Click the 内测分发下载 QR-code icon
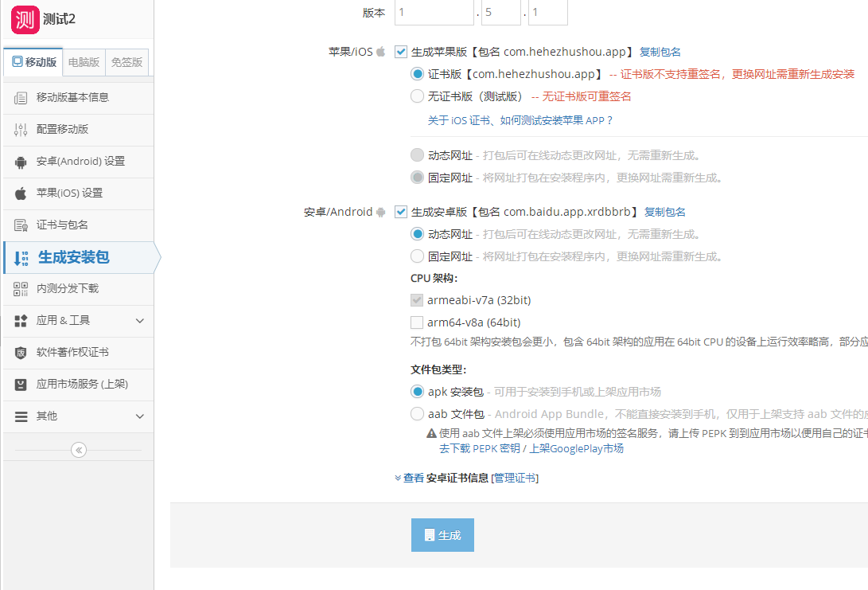868x590 pixels. [19, 289]
